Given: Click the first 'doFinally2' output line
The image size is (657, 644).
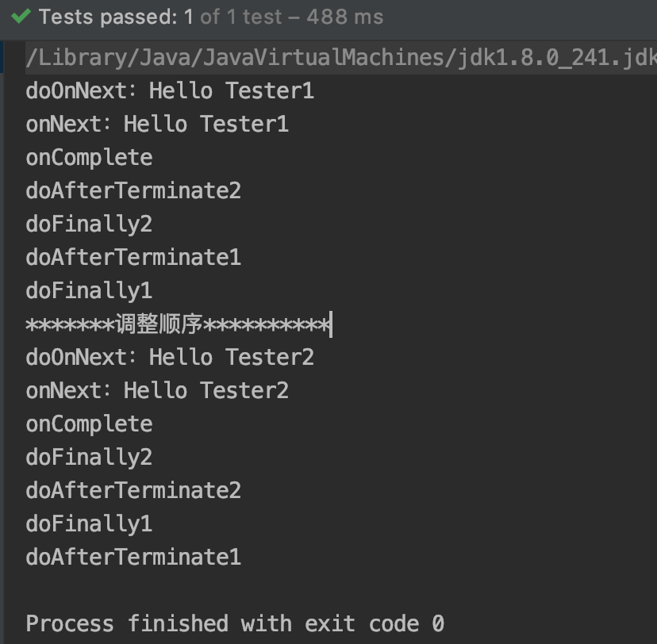Looking at the screenshot, I should coord(89,224).
